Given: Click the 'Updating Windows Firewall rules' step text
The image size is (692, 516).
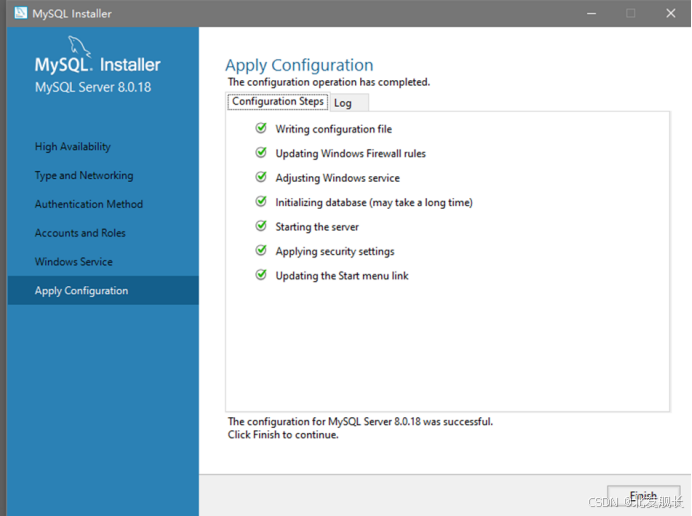Looking at the screenshot, I should click(x=350, y=153).
